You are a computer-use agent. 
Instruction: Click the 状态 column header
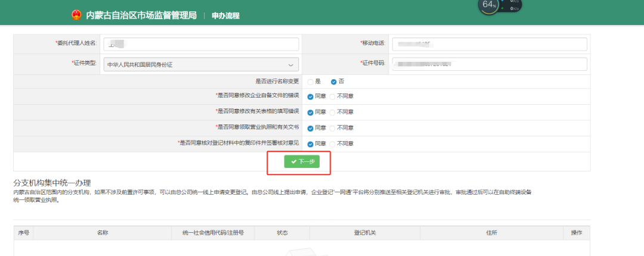282,233
